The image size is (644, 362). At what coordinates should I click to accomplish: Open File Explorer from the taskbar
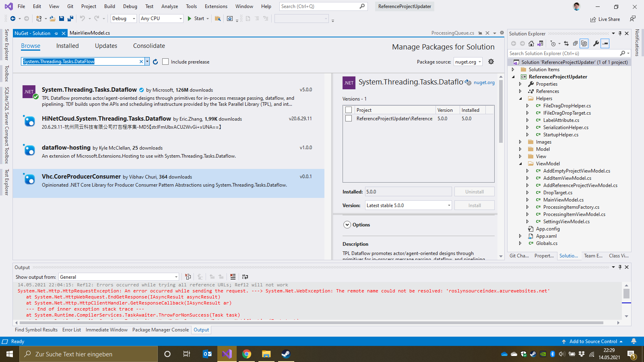[x=266, y=354]
